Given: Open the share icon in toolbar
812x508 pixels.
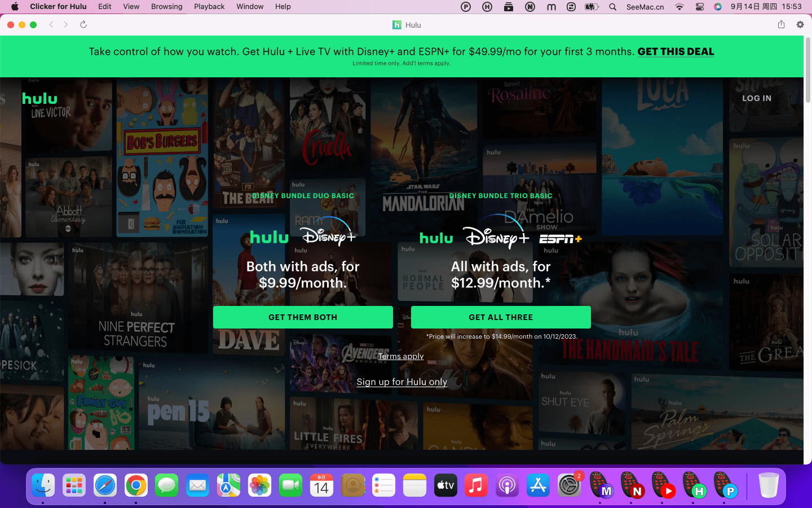Looking at the screenshot, I should (x=781, y=25).
